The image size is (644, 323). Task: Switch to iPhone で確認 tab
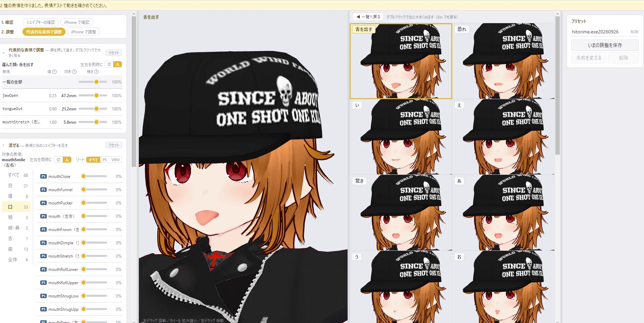[77, 22]
